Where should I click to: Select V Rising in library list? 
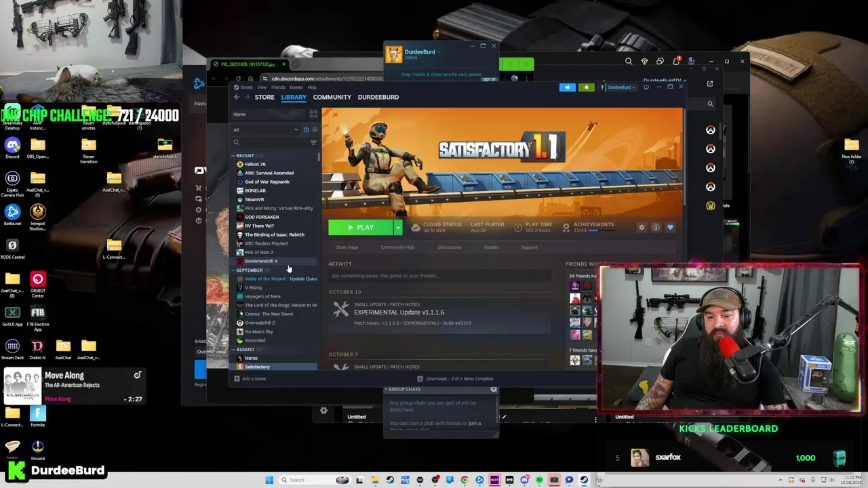pyautogui.click(x=274, y=287)
